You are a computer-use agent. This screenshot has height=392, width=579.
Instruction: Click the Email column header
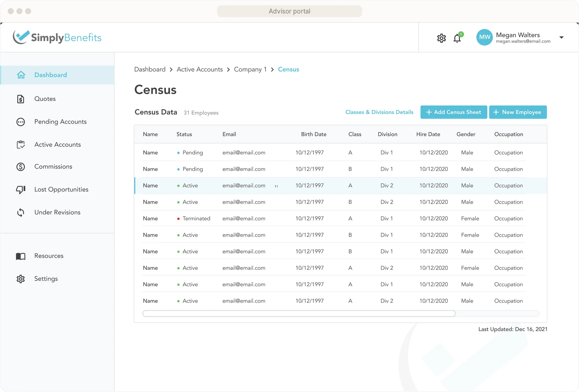(x=229, y=134)
